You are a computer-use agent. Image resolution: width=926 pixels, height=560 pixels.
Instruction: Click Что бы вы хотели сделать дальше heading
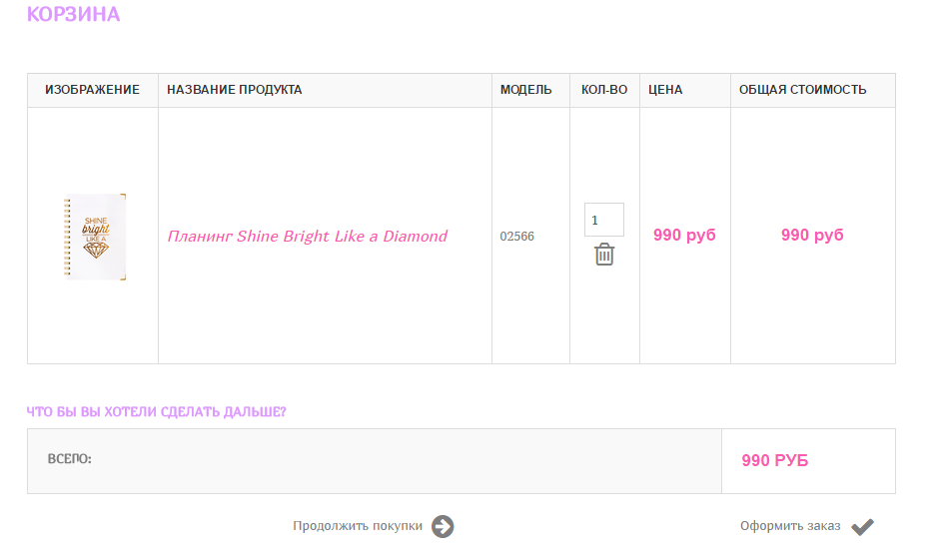156,411
